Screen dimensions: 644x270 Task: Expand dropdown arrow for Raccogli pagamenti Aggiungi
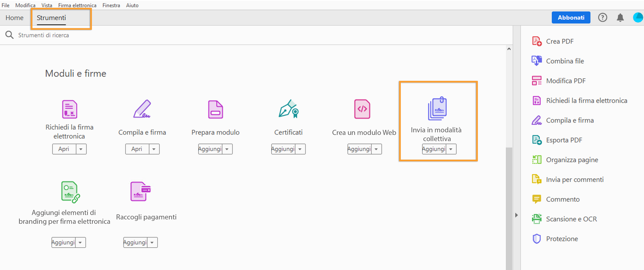(x=152, y=242)
